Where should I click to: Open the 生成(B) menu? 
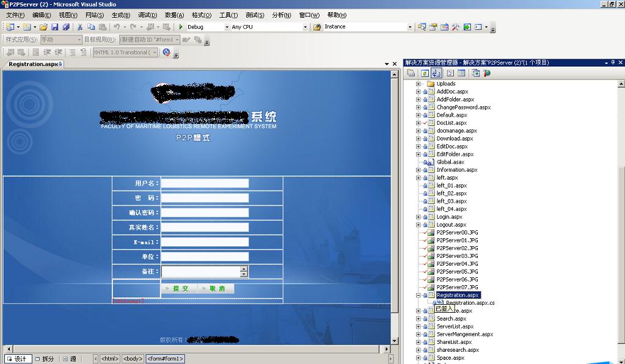[121, 15]
